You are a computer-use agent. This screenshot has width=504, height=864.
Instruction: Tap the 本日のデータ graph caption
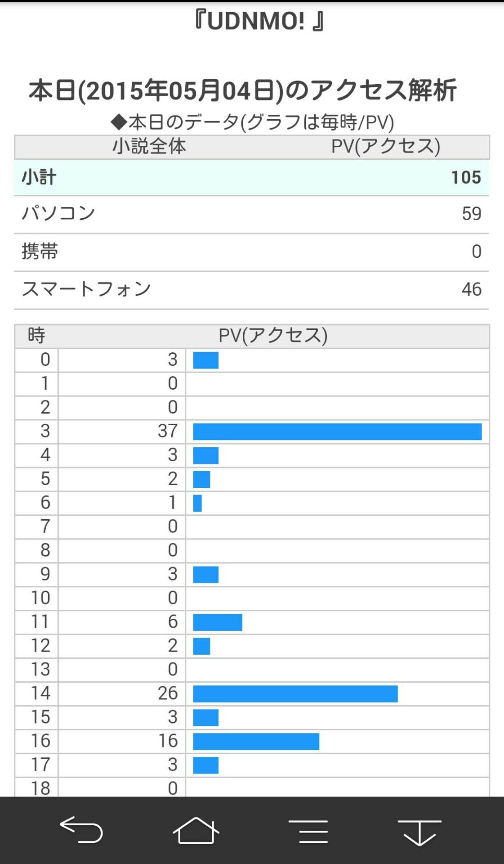252,122
